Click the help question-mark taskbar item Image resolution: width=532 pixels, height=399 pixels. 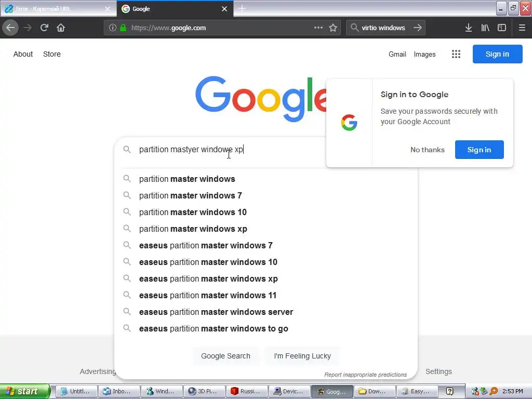[x=449, y=391]
